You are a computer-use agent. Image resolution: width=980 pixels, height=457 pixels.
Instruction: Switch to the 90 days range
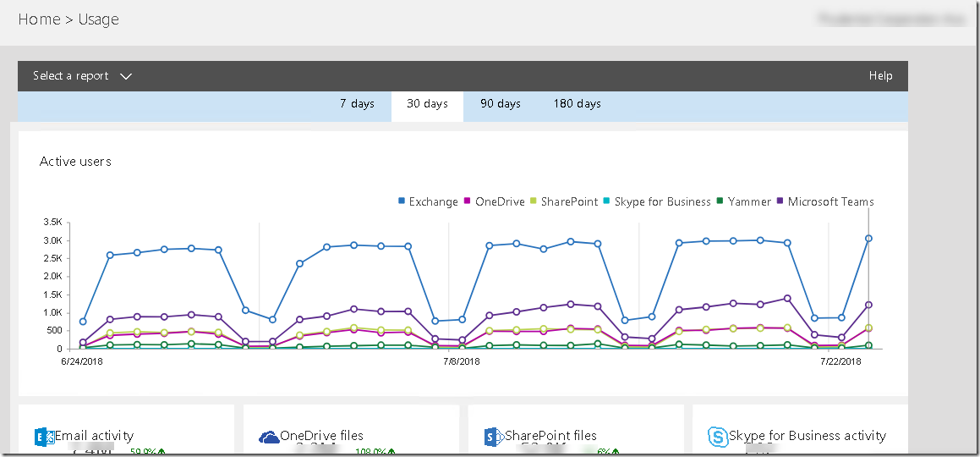[500, 104]
